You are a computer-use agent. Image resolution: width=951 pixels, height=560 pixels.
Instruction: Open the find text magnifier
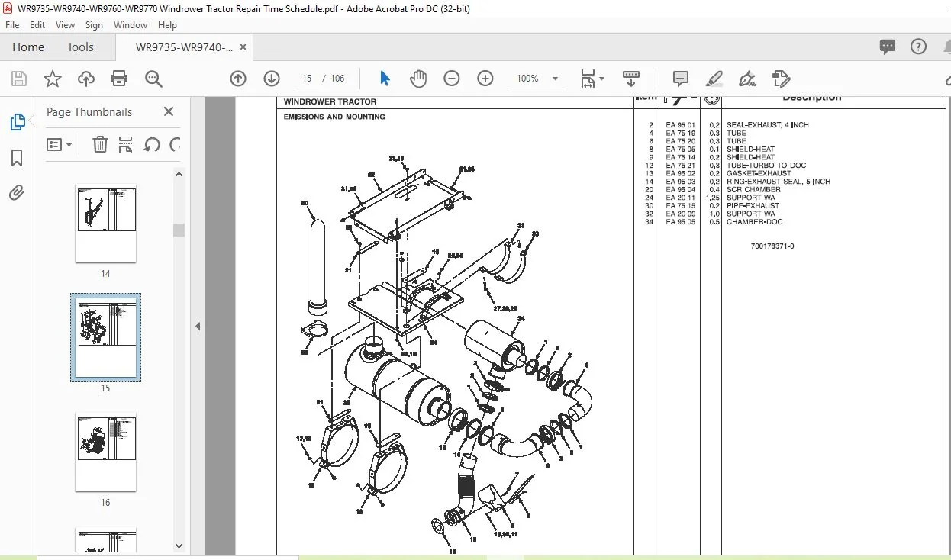(153, 79)
